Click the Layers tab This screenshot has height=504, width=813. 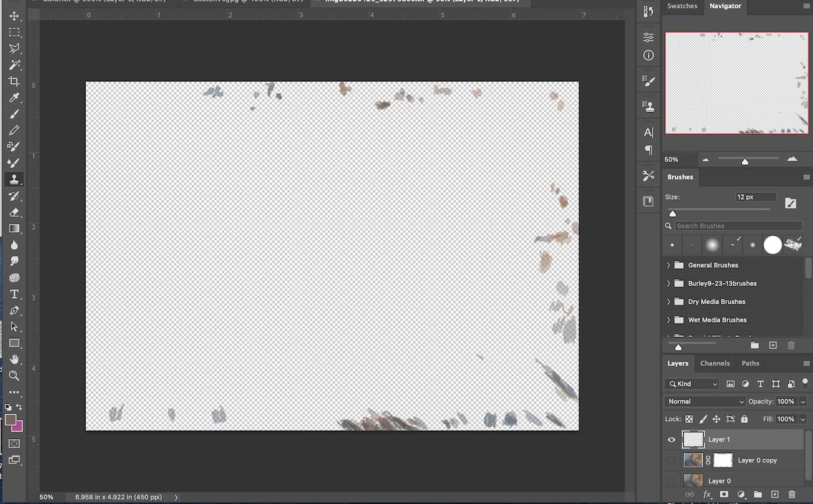[x=678, y=364]
